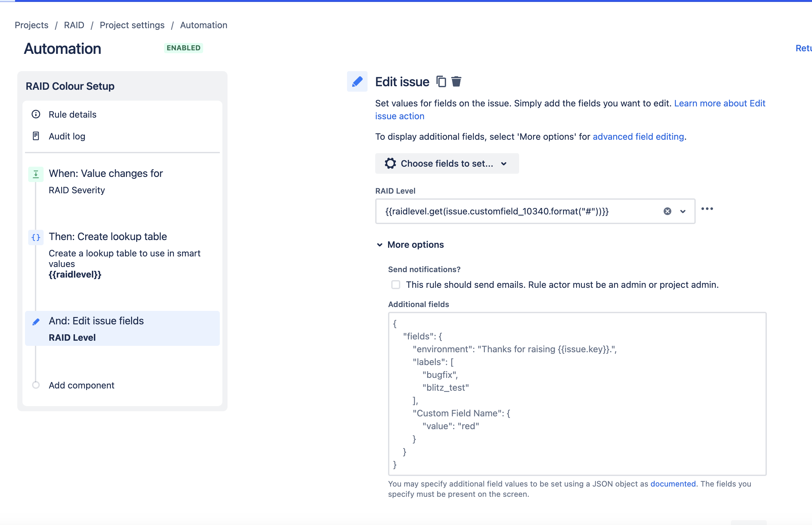Screen dimensions: 812x525
Task: Click the Rule details info icon
Action: click(x=36, y=114)
